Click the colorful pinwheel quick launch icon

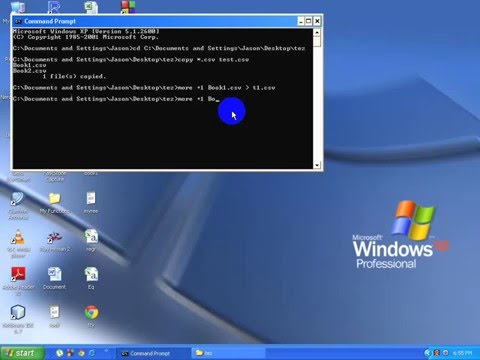tap(70, 353)
